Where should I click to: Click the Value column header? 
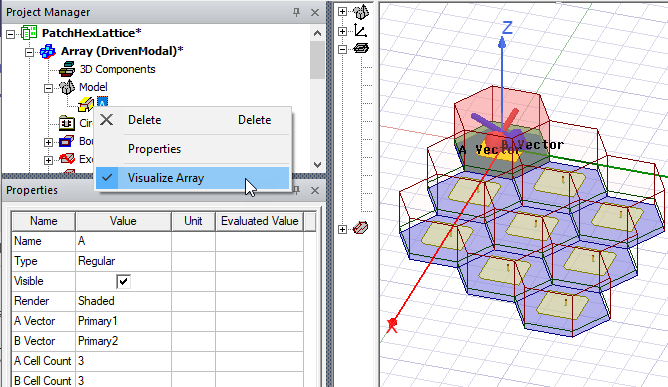click(x=123, y=221)
